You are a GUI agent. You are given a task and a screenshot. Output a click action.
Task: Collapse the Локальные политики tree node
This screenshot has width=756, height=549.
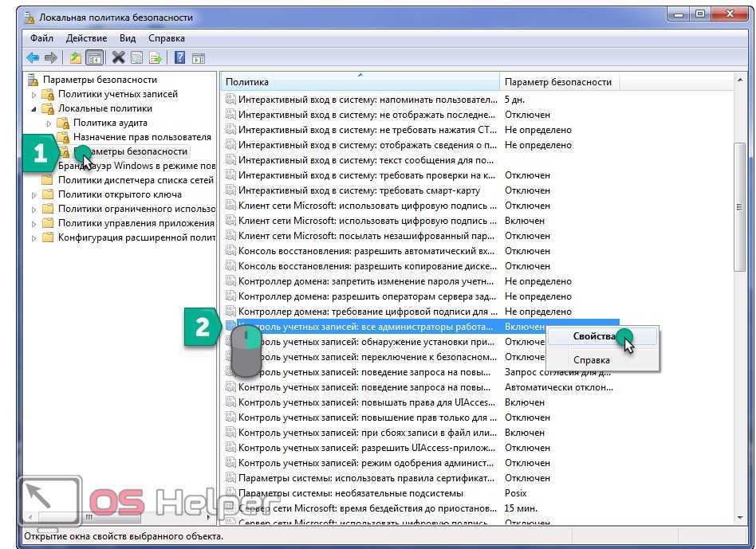(x=34, y=108)
